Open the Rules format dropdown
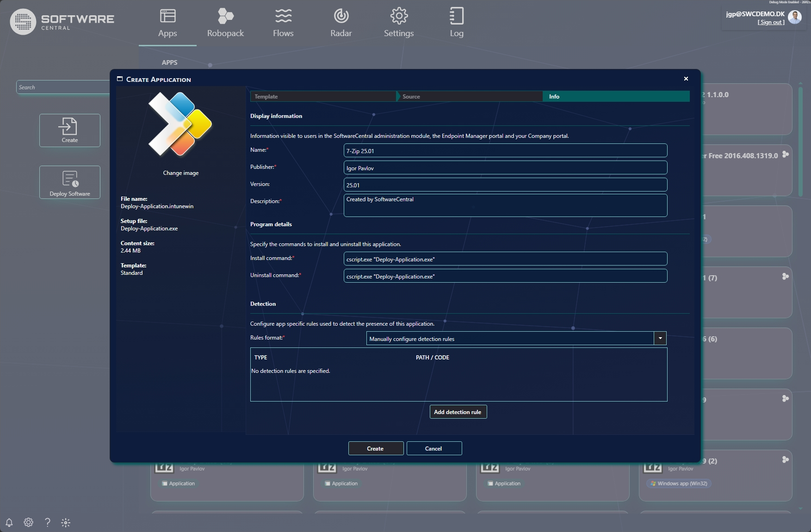Viewport: 811px width, 532px height. pyautogui.click(x=660, y=338)
